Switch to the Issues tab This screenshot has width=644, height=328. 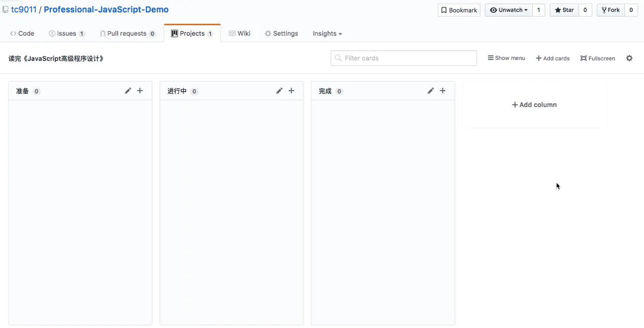[x=66, y=34]
